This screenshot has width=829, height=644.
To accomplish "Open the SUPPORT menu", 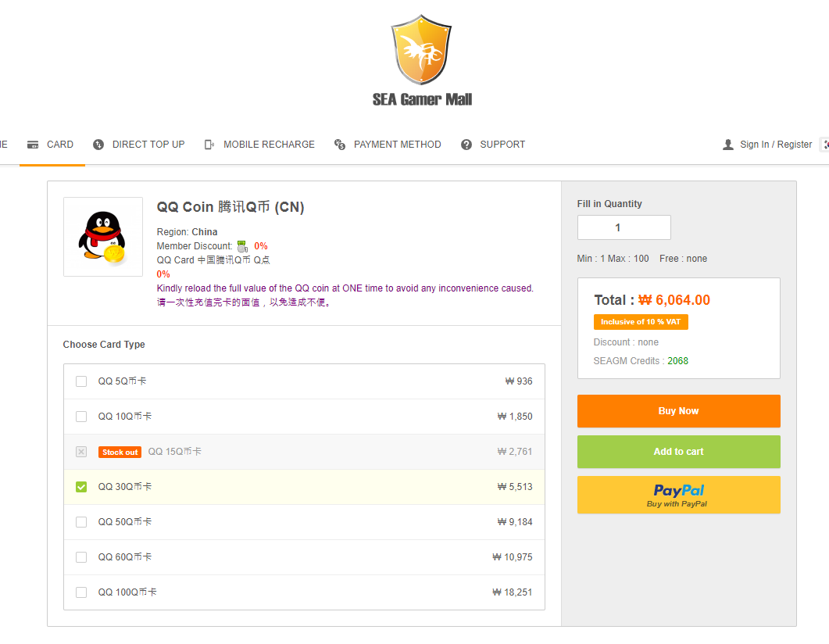I will (493, 145).
